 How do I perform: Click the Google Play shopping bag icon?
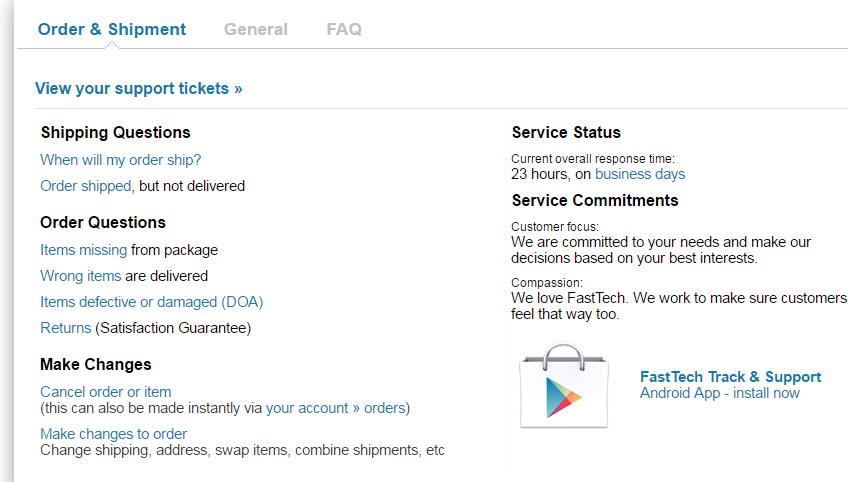pyautogui.click(x=564, y=385)
